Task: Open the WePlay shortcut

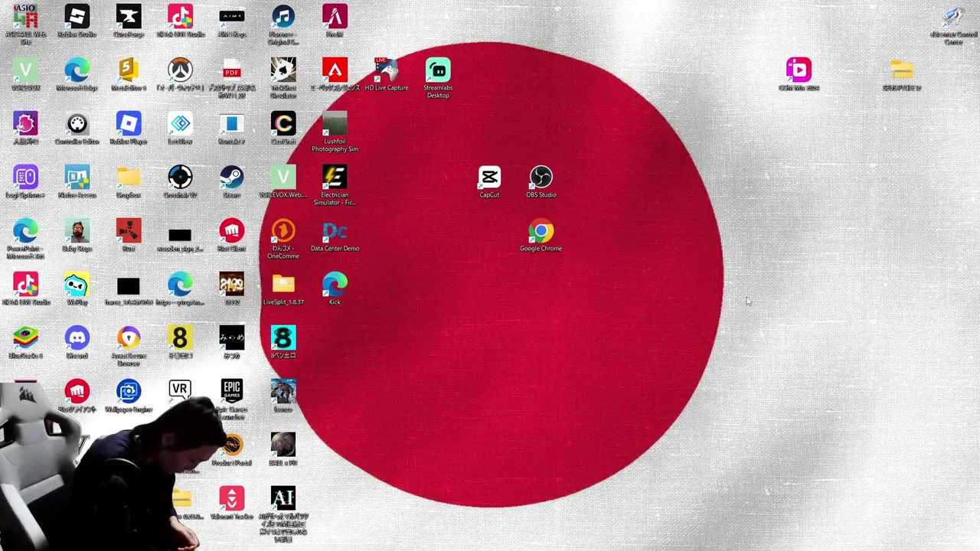Action: coord(77,285)
